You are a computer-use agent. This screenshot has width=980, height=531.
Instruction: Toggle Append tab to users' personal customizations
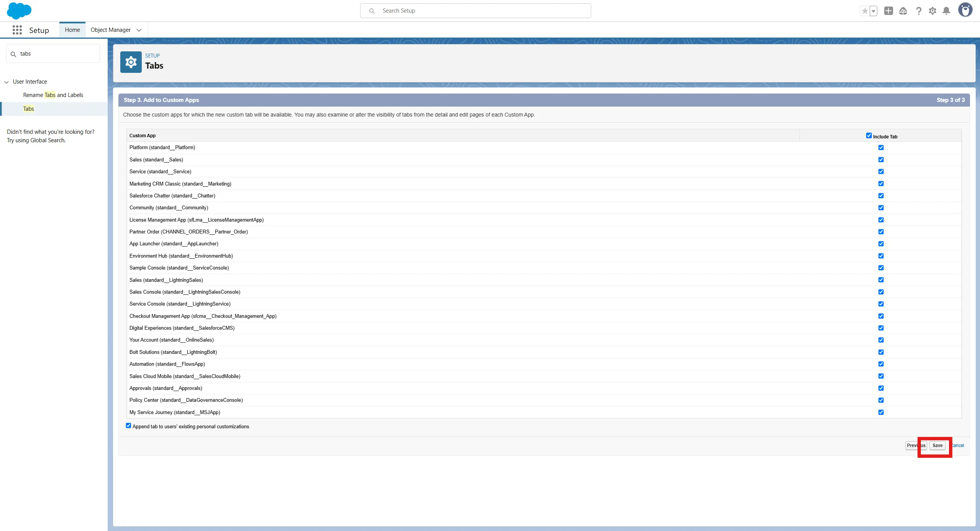click(128, 426)
